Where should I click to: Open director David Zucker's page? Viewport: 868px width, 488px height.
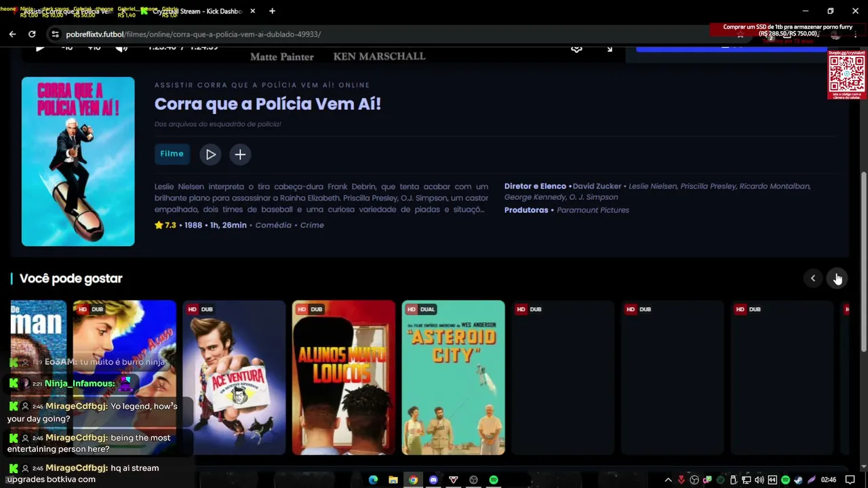point(597,186)
